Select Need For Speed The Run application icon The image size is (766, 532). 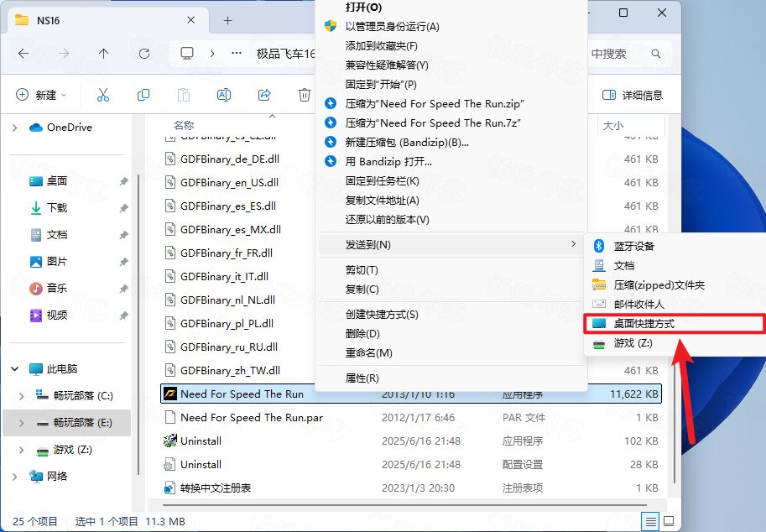pos(170,394)
